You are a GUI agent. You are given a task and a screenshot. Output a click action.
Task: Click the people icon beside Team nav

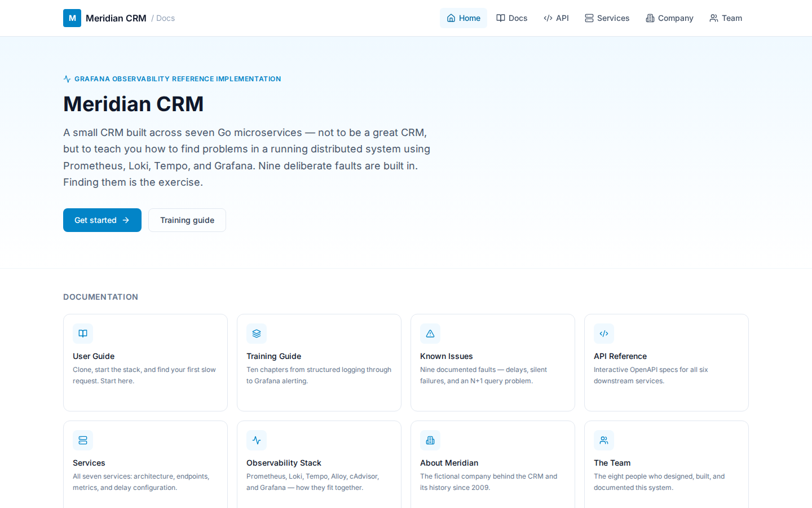714,18
